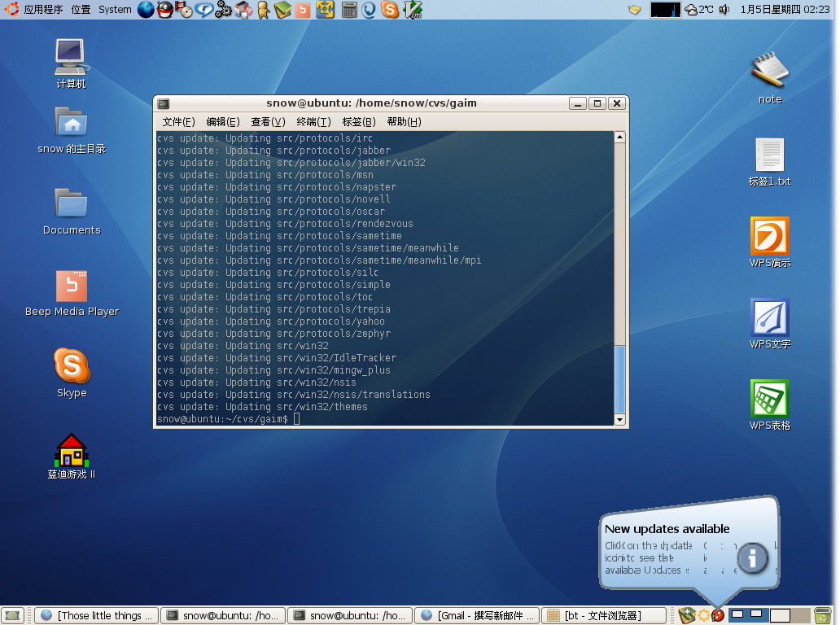This screenshot has height=625, width=840.
Task: Open the 应用程序 applications menu
Action: point(43,10)
